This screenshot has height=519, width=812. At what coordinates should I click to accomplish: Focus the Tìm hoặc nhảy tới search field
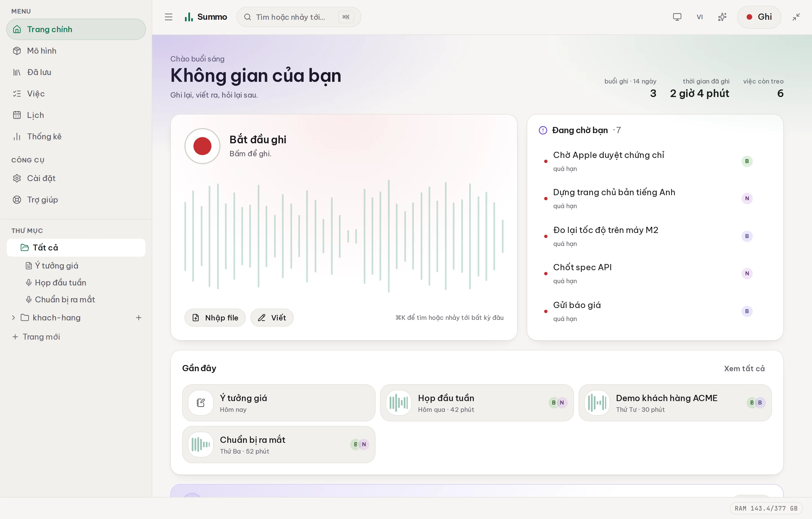tap(299, 17)
